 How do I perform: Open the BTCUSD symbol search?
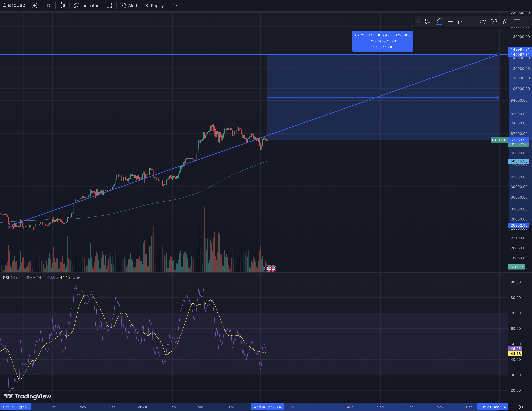point(14,5)
